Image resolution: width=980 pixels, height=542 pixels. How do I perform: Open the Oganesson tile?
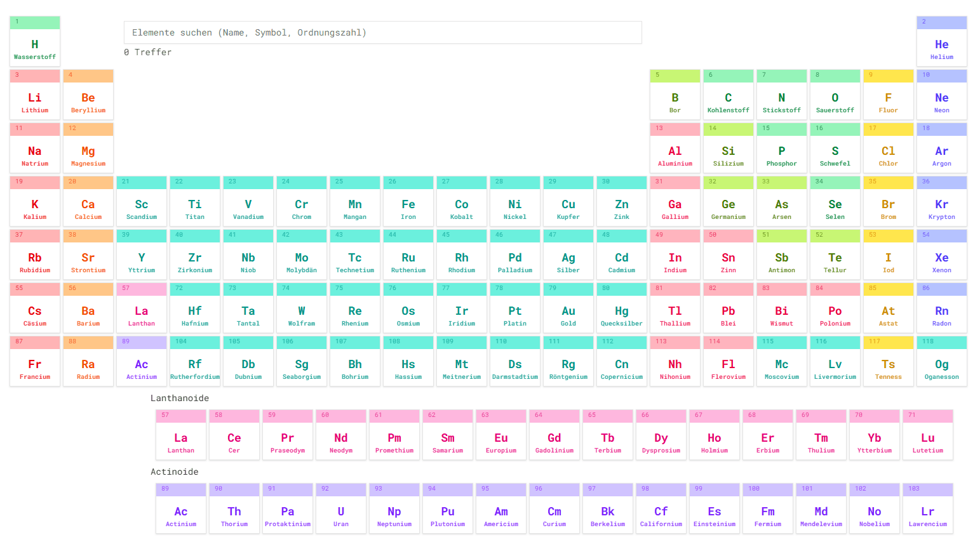coord(942,361)
